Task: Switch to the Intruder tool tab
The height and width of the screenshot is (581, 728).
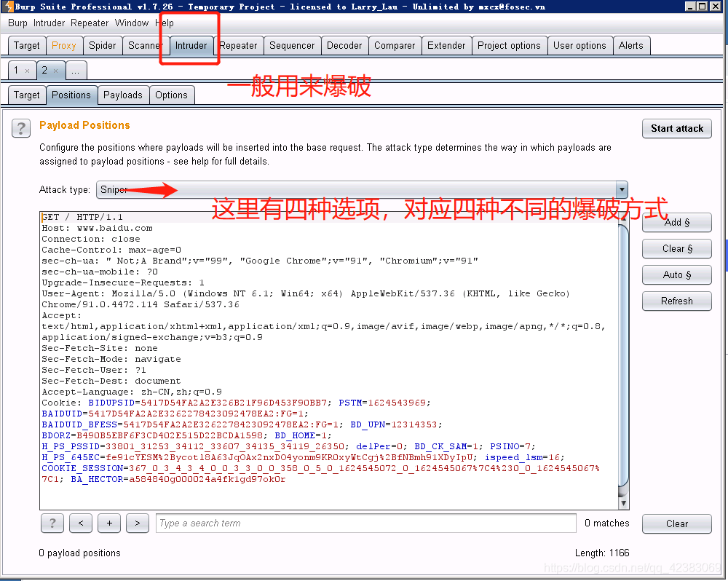Action: point(191,46)
